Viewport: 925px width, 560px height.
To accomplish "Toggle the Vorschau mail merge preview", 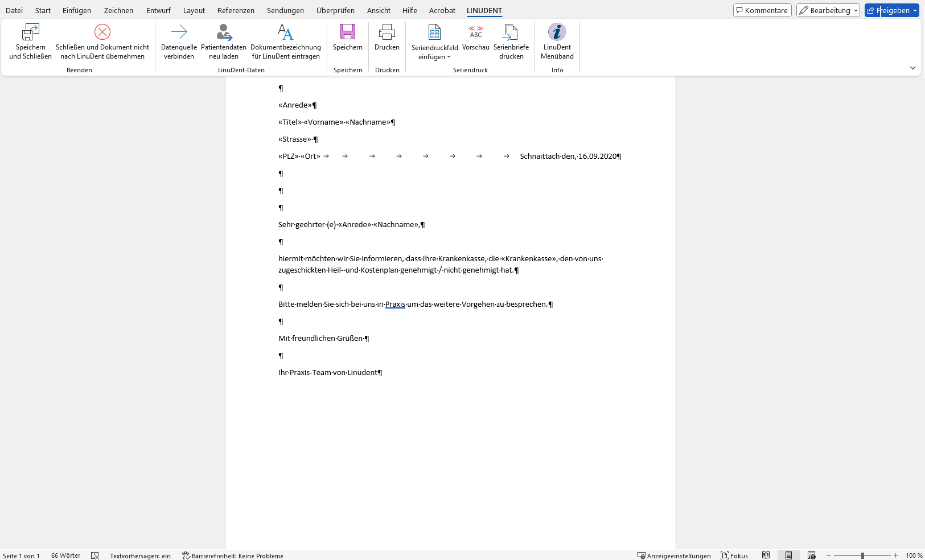I will point(476,32).
